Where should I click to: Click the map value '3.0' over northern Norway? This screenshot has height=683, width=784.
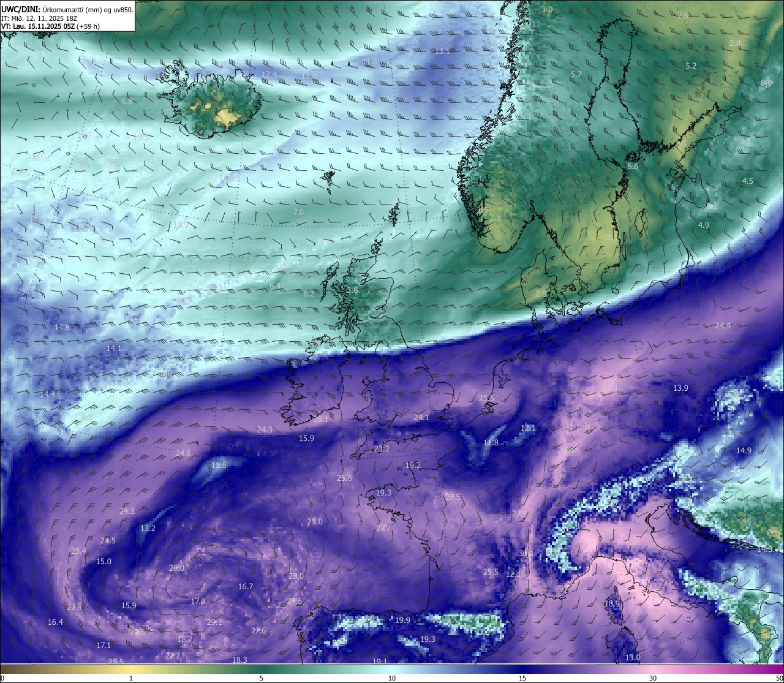pyautogui.click(x=547, y=10)
